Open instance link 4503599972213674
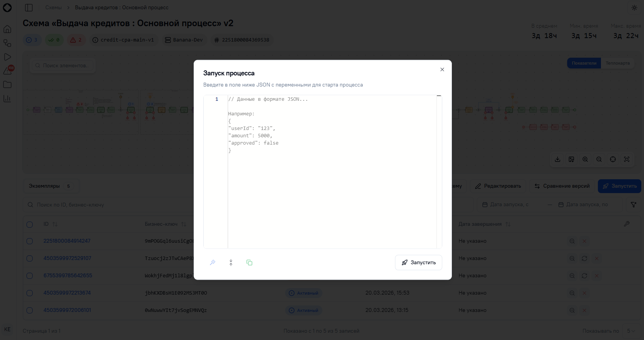644x340 pixels. click(x=67, y=293)
